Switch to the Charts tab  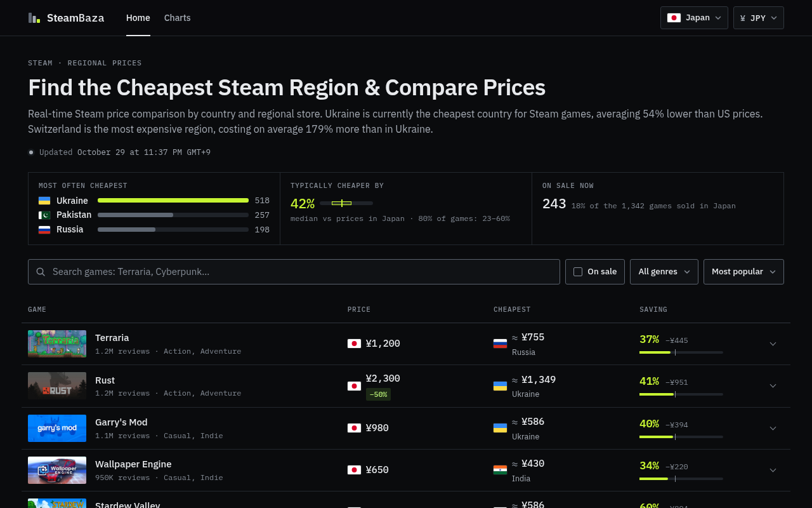178,18
